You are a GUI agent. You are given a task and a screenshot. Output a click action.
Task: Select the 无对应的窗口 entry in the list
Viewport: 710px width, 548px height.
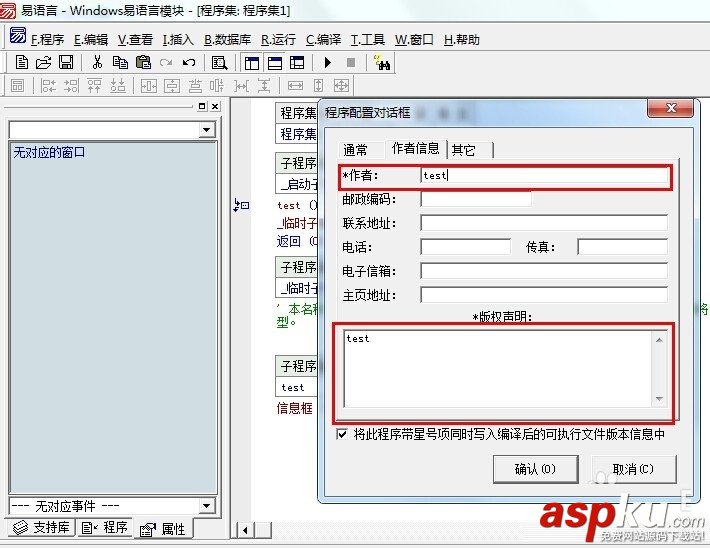(49, 152)
